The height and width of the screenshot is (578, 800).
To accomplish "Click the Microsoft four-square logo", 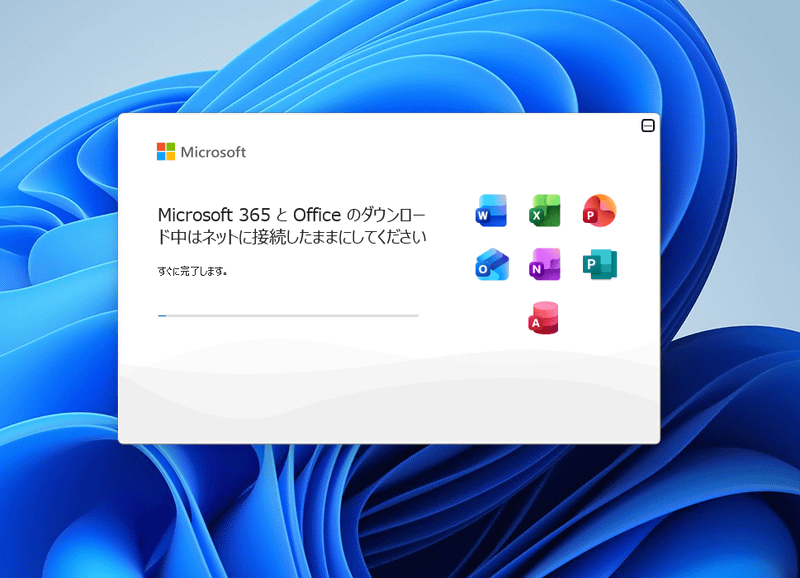I will click(165, 151).
